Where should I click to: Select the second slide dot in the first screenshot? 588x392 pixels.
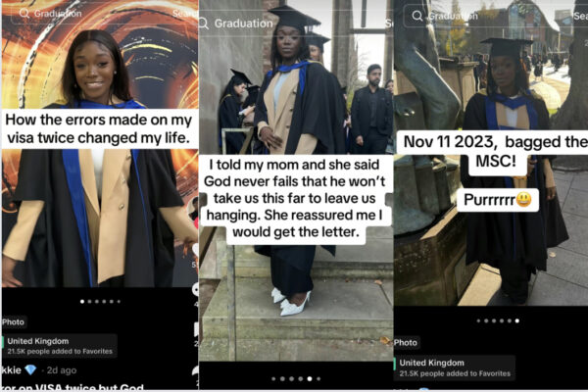pos(89,302)
